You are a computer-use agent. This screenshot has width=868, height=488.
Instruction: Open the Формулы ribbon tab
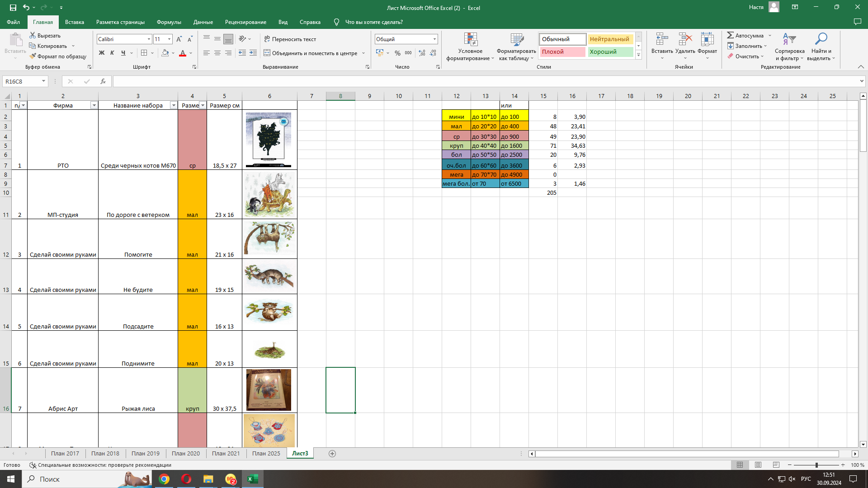tap(169, 22)
